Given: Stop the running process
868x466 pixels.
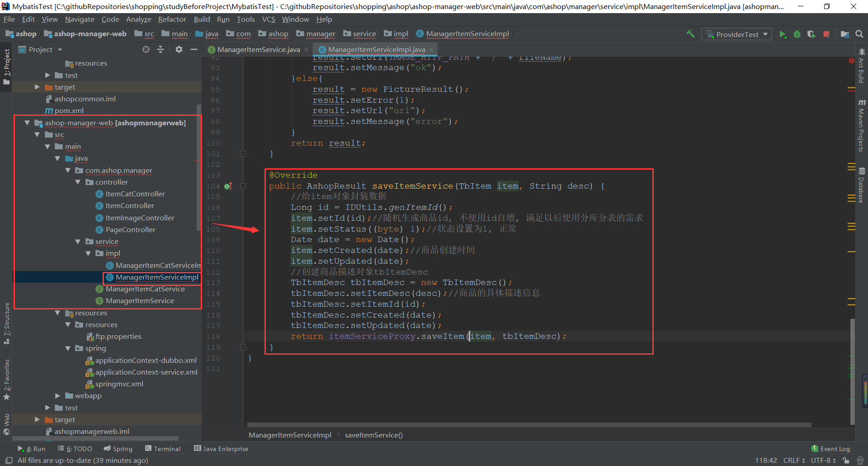Looking at the screenshot, I should (x=826, y=34).
